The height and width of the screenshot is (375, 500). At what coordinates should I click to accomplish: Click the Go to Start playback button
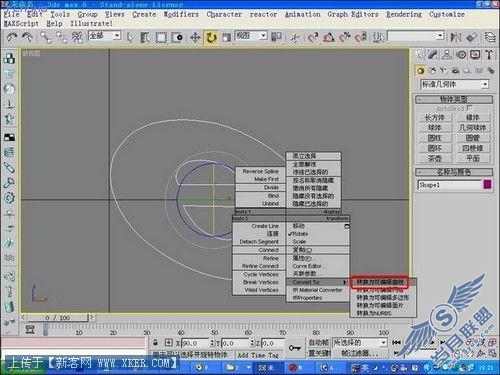click(x=396, y=342)
